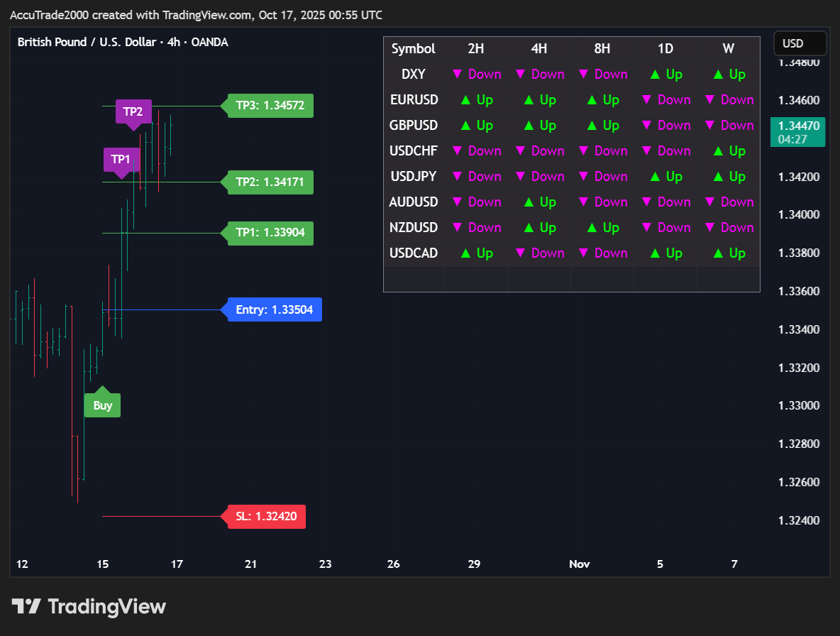The width and height of the screenshot is (840, 636).
Task: Click the TP1: 1.33904 target label
Action: coord(270,233)
